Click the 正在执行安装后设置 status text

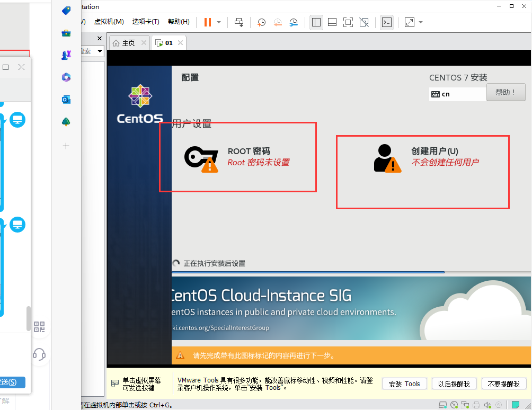(215, 263)
